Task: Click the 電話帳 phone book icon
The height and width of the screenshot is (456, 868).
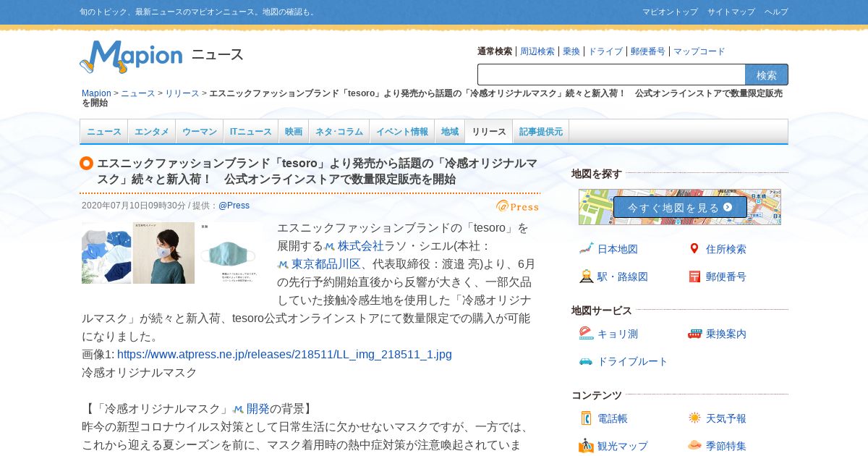Action: coord(586,418)
